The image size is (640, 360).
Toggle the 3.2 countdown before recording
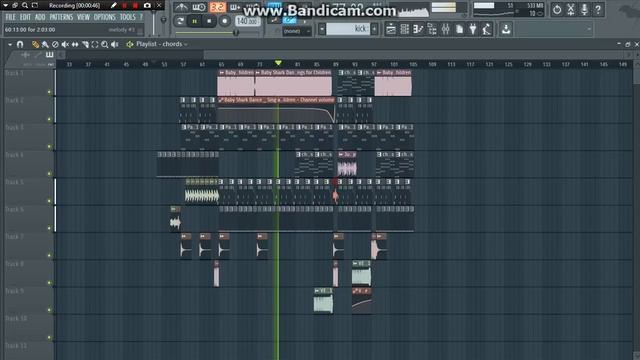click(217, 7)
